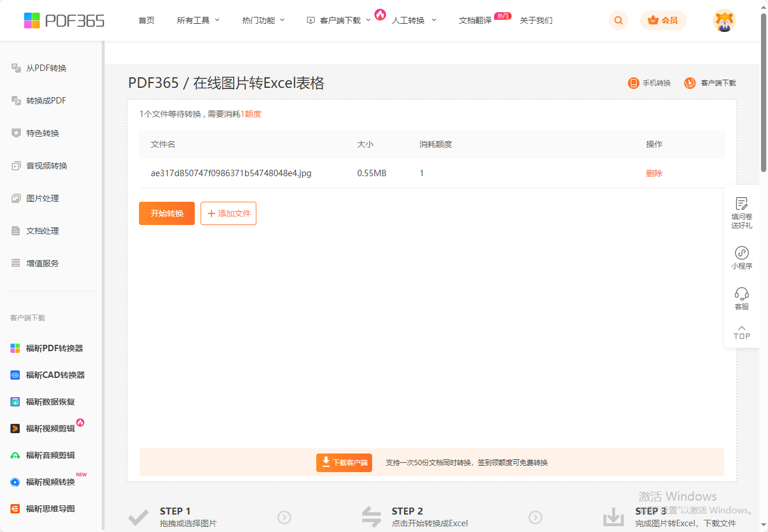Select 特色转换 in the sidebar
Viewport: 768px width, 532px height.
click(x=42, y=133)
